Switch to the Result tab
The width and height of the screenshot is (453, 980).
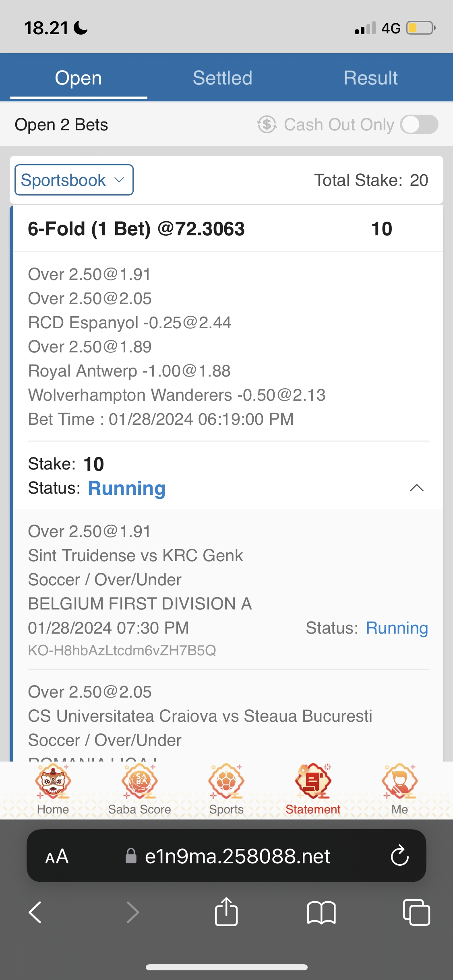click(370, 78)
